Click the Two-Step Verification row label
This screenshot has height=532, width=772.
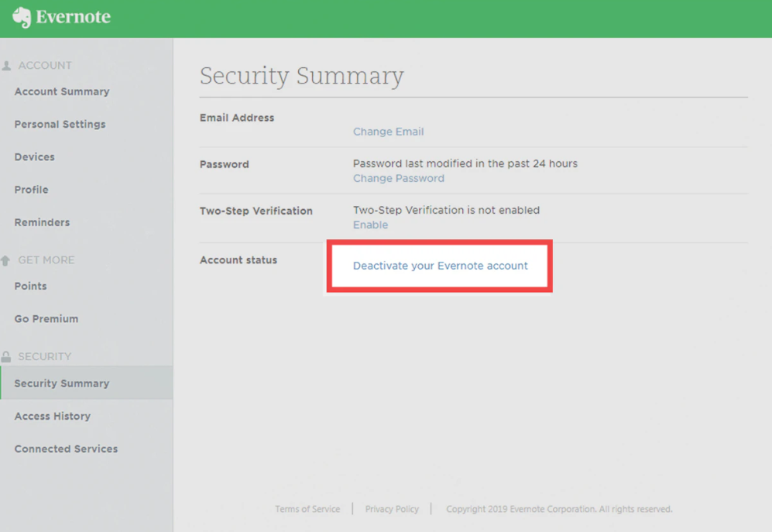[256, 211]
